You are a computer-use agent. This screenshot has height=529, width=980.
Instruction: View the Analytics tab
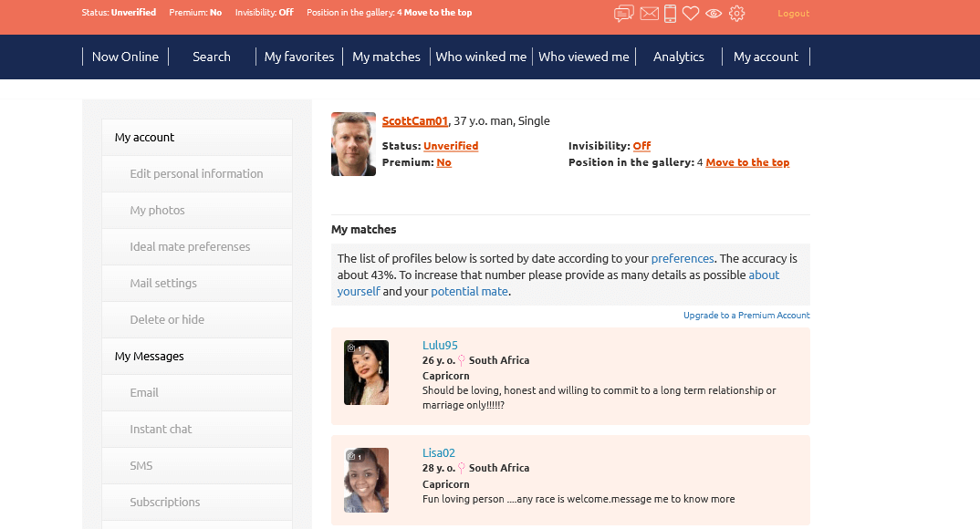click(x=679, y=57)
